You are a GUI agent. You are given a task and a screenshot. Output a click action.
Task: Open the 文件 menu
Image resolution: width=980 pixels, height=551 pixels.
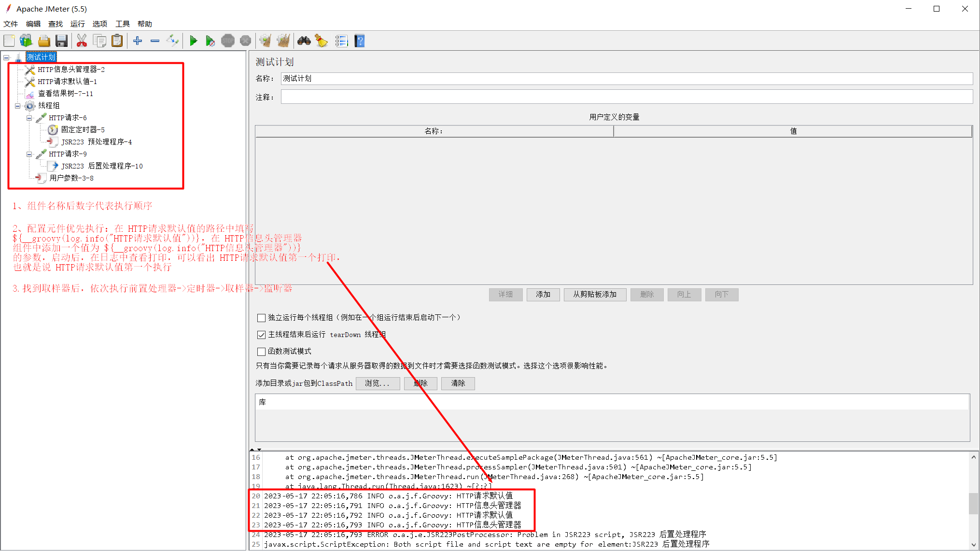[11, 24]
